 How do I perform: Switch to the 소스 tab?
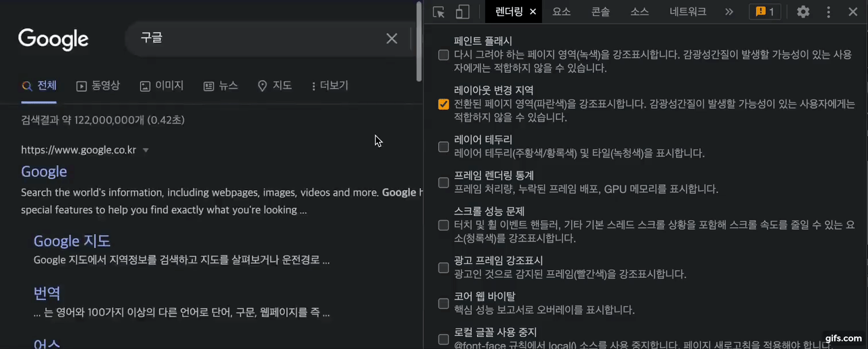point(640,12)
